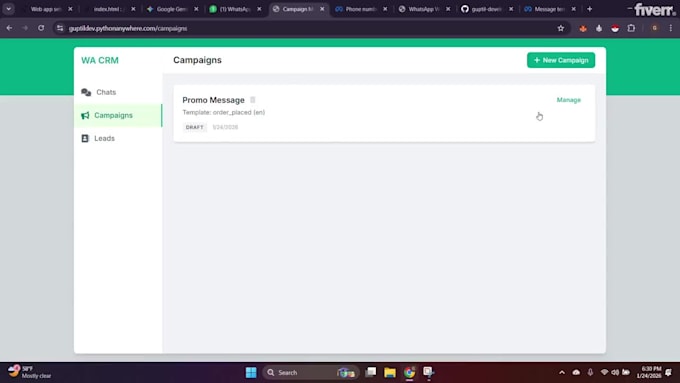Viewport: 680px width, 383px height.
Task: Open the tab search dropdown arrow
Action: coord(9,9)
